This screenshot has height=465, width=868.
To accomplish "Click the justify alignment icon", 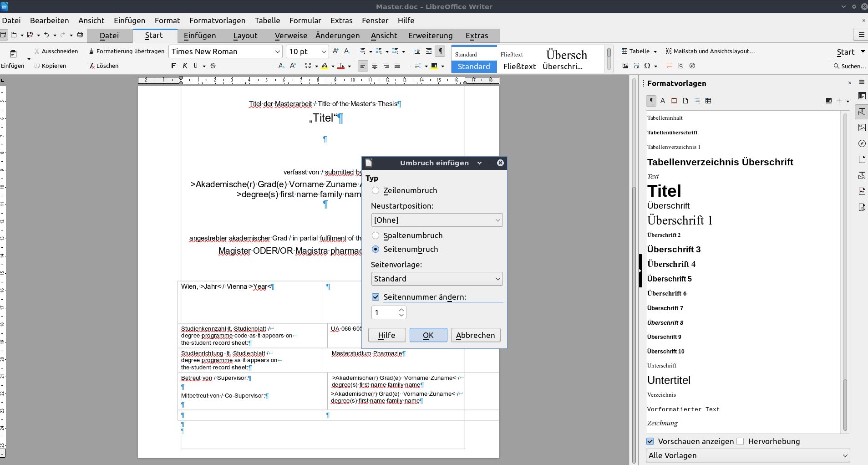I will click(x=397, y=66).
